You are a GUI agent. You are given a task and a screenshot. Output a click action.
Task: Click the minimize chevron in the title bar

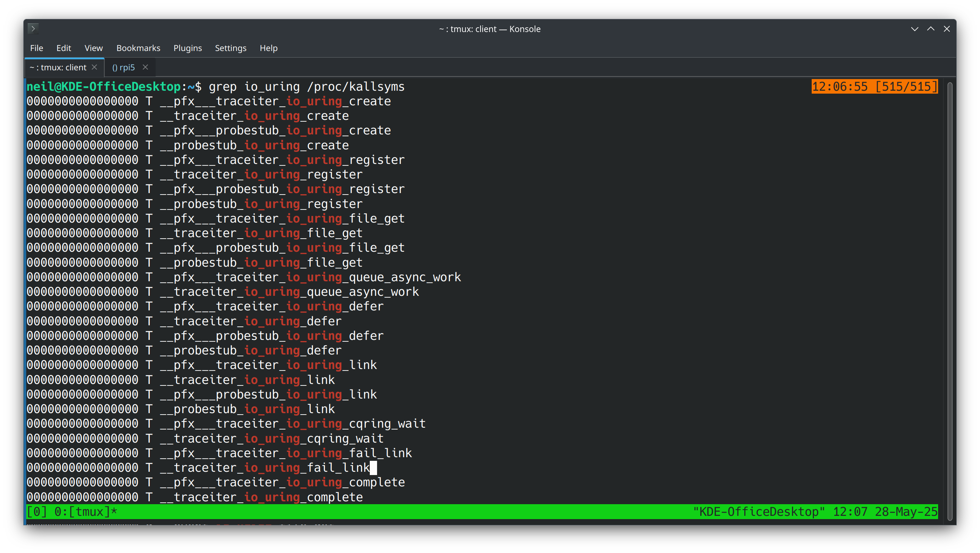click(x=914, y=28)
